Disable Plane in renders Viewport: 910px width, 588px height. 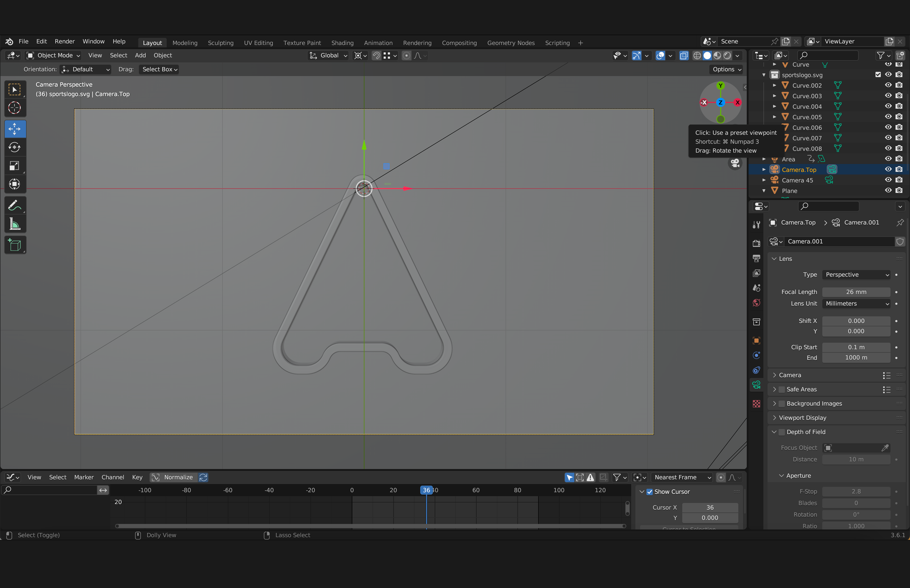(x=899, y=191)
